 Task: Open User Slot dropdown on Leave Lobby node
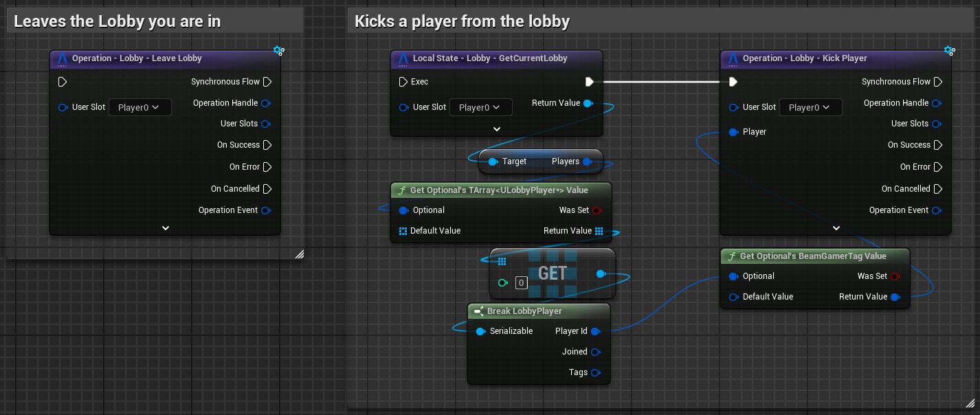click(x=140, y=107)
